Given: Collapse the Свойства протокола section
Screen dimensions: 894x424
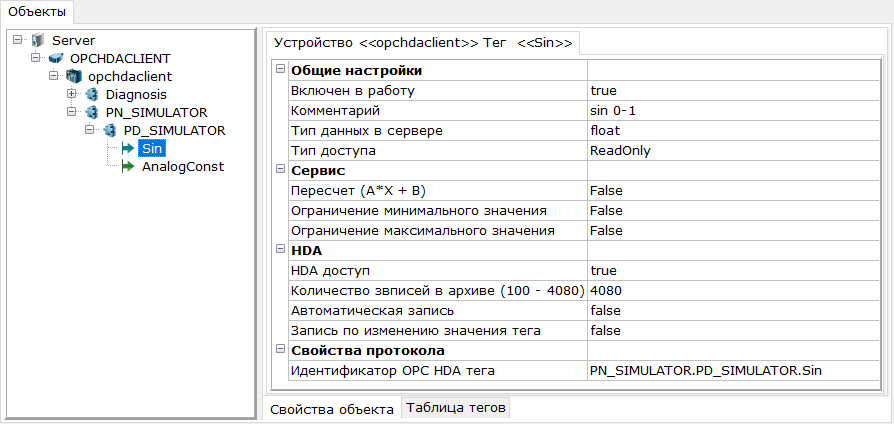Looking at the screenshot, I should (280, 349).
